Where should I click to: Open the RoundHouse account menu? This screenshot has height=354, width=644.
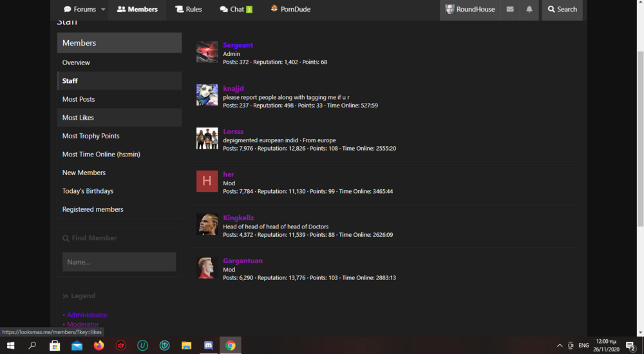click(470, 9)
